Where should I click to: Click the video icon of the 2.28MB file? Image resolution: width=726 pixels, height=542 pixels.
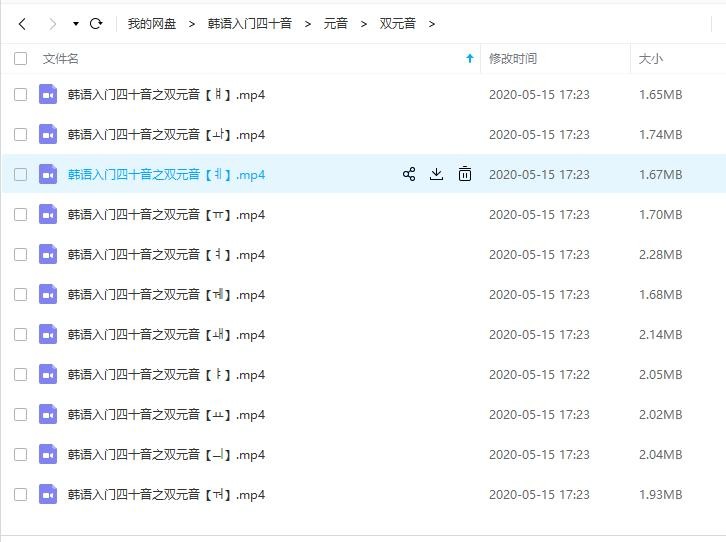(x=48, y=254)
